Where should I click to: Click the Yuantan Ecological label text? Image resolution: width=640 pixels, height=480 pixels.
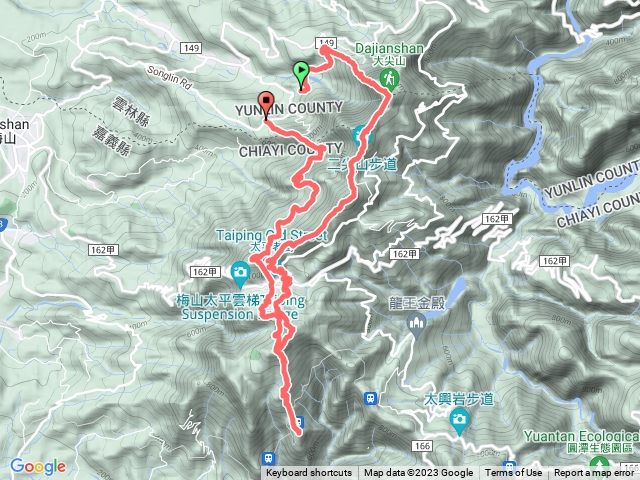[x=582, y=436]
